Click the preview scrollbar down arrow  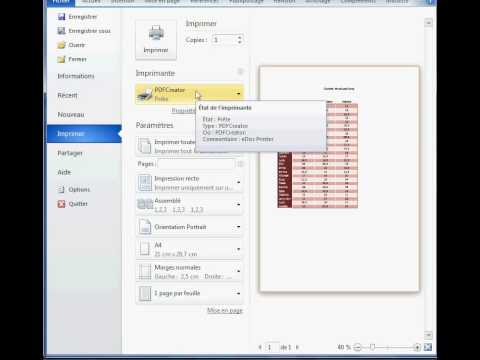[x=429, y=335]
